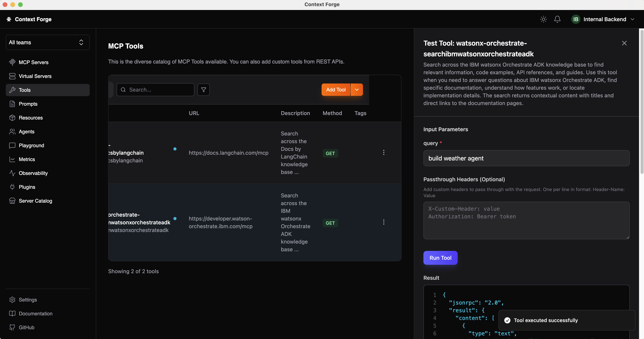
Task: Click the Context Forge logo icon
Action: point(9,19)
